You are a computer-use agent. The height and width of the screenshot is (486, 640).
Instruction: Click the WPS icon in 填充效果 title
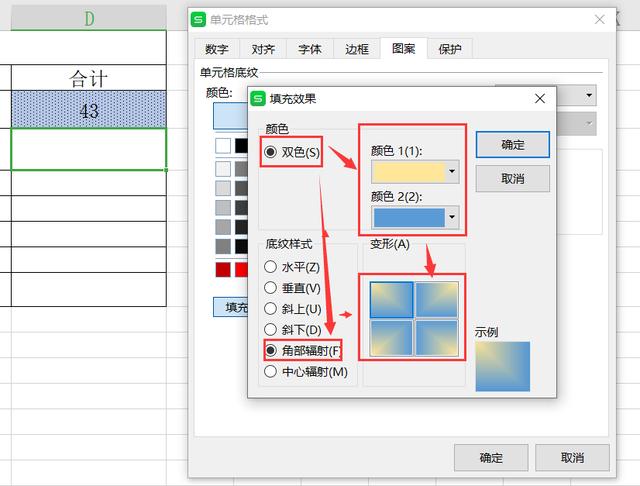[258, 98]
